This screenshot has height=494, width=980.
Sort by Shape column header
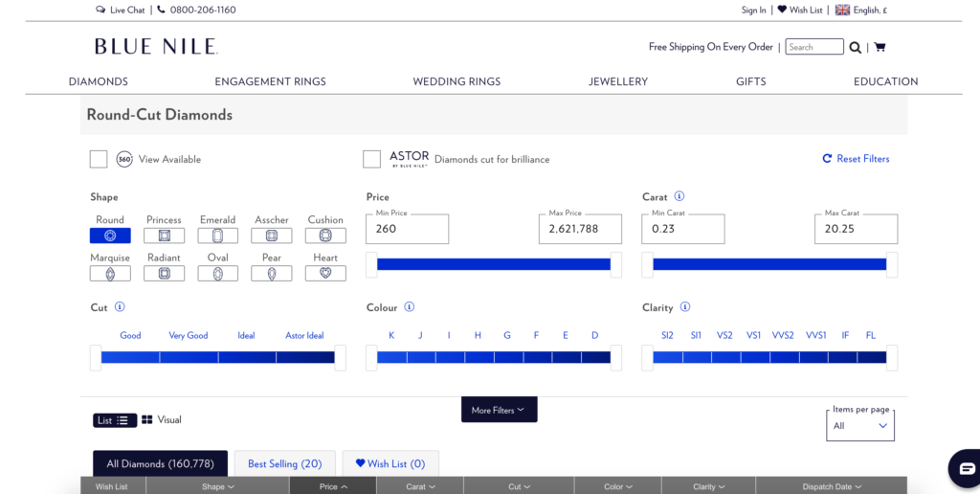coord(217,486)
